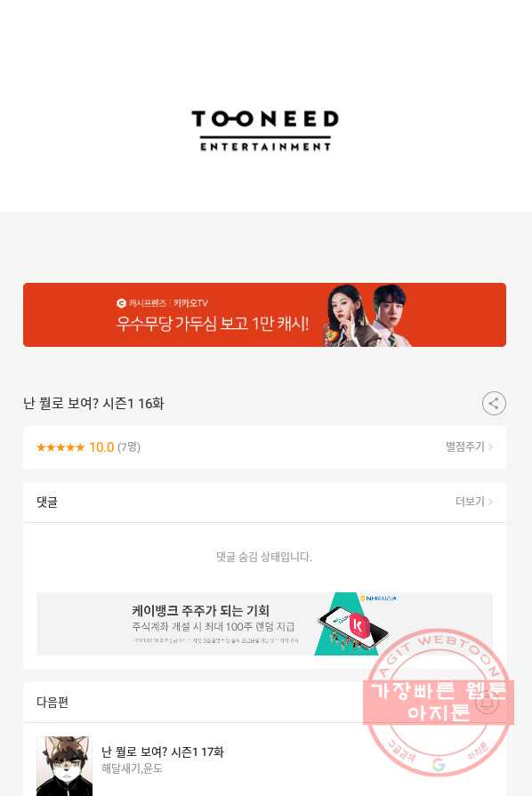Image resolution: width=532 pixels, height=796 pixels.
Task: Click the share icon beside episode title
Action: [494, 404]
